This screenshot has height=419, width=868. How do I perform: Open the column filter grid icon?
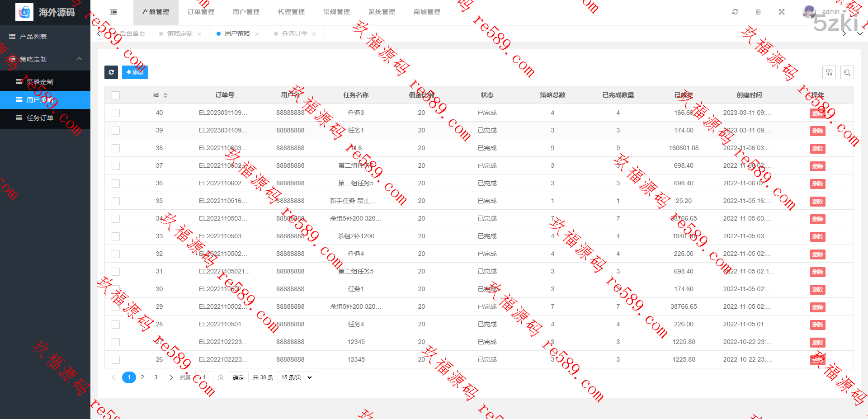coord(829,72)
